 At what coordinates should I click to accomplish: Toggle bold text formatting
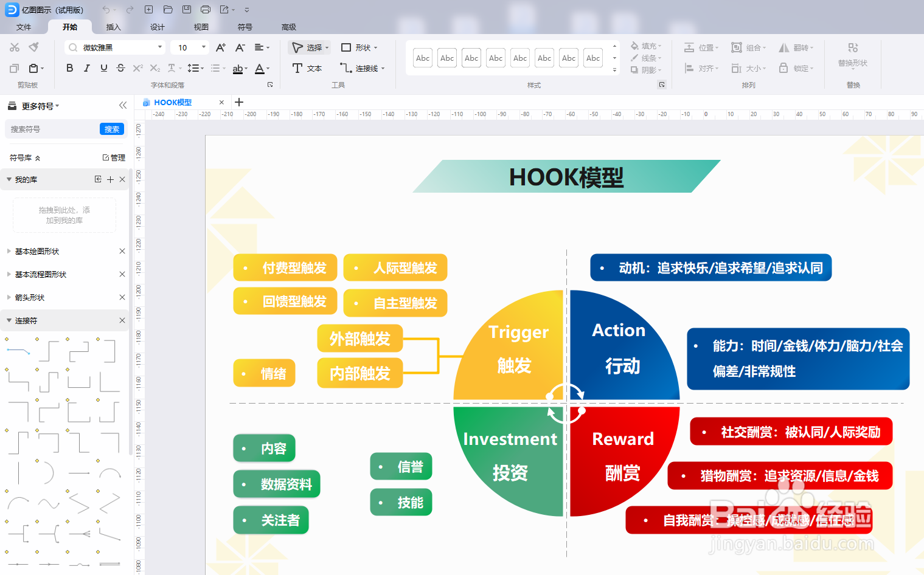pyautogui.click(x=69, y=67)
